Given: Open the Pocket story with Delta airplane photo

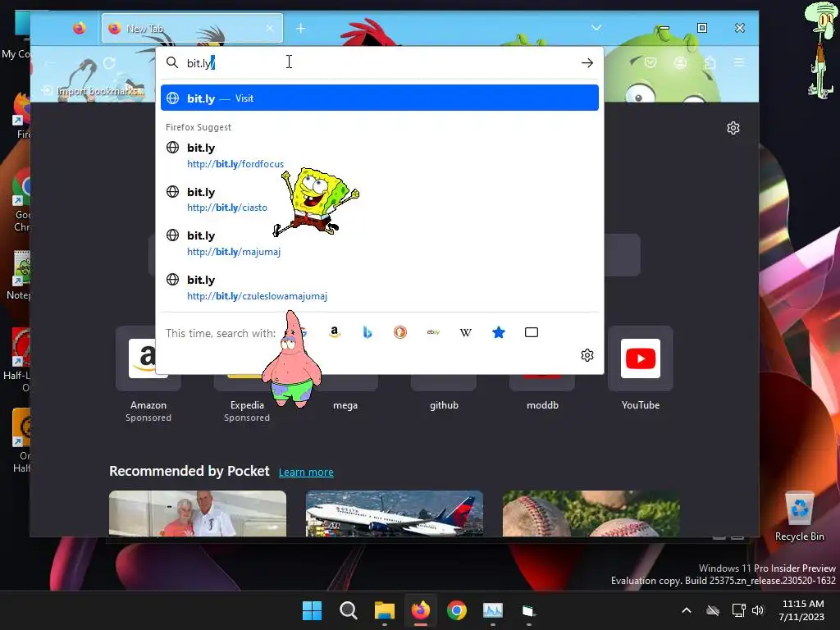Looking at the screenshot, I should click(395, 514).
